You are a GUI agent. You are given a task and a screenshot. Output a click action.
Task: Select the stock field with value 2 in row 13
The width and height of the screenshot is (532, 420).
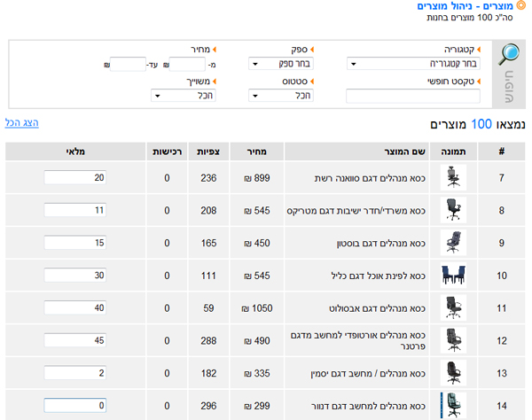[75, 373]
